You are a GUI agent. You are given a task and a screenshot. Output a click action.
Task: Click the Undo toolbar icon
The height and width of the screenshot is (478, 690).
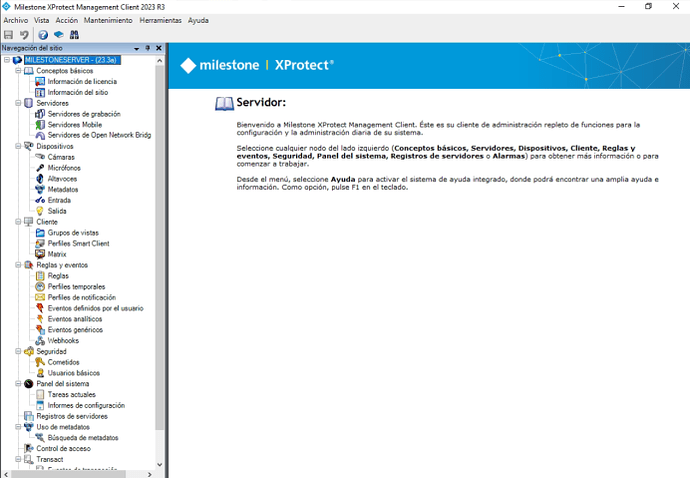(x=24, y=34)
